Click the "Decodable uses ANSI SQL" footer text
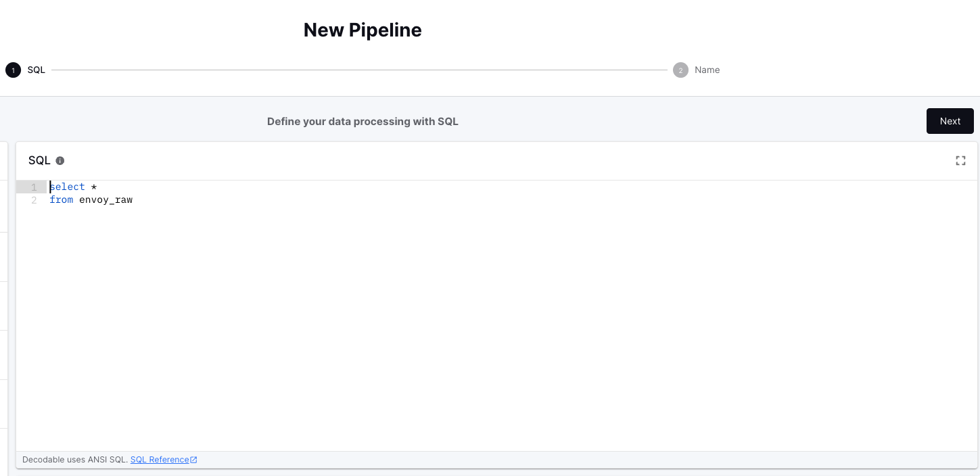Viewport: 980px width, 476px height. 74,460
